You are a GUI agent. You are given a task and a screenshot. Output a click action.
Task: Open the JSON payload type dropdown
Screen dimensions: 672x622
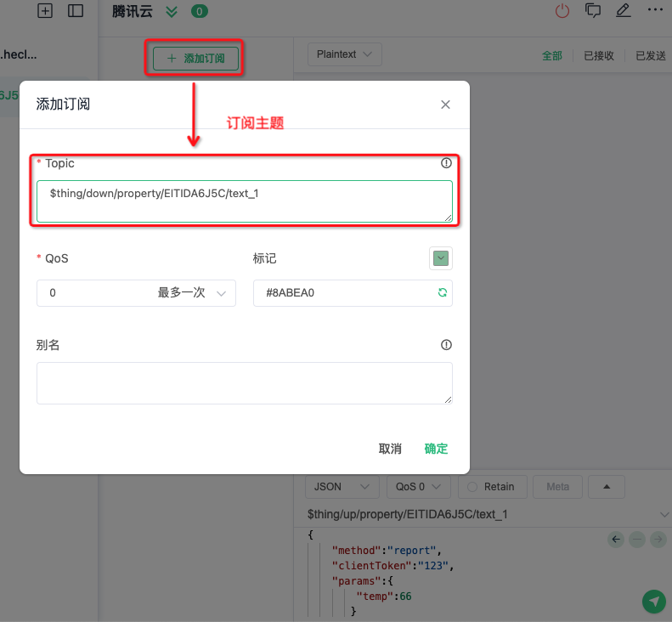[342, 487]
